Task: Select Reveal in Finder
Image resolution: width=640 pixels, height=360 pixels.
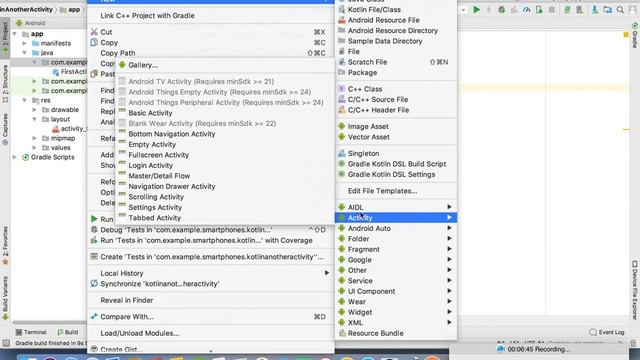Action: (x=127, y=300)
